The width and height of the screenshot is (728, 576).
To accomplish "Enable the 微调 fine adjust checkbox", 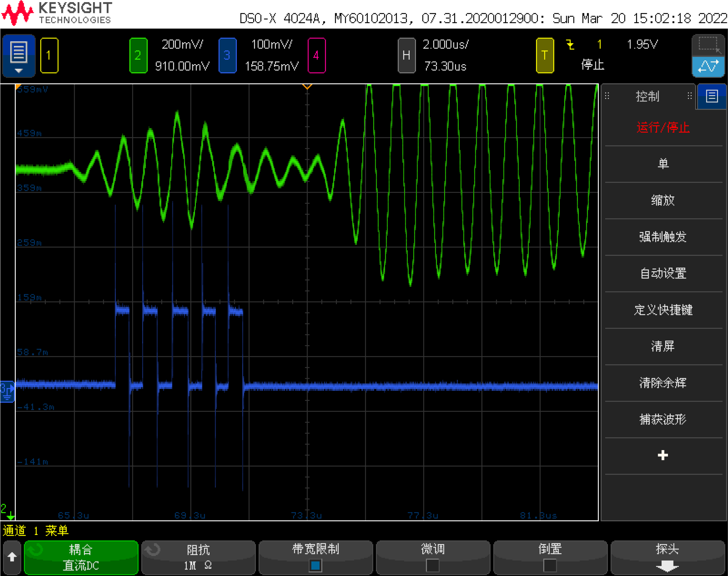I will click(x=432, y=565).
